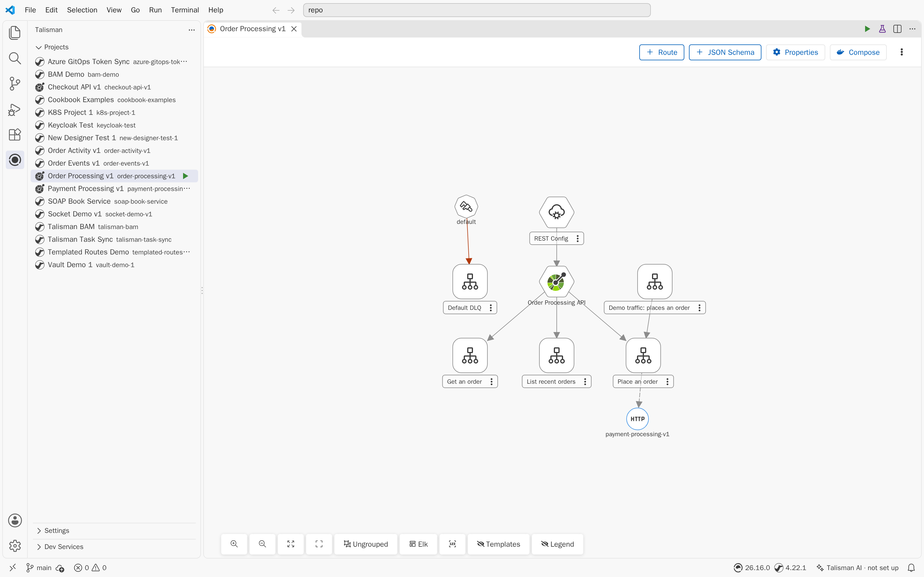Toggle Legend visibility
The width and height of the screenshot is (924, 577).
pyautogui.click(x=558, y=544)
